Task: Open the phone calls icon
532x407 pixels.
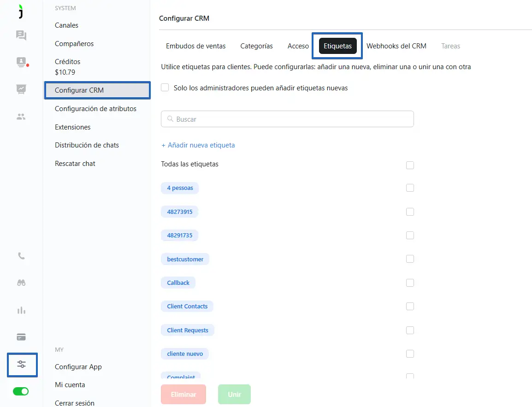Action: point(21,256)
